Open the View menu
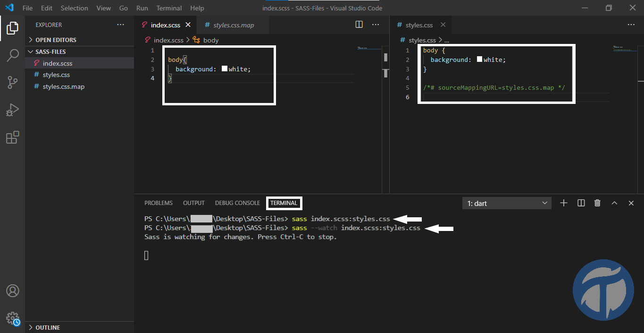 [104, 8]
